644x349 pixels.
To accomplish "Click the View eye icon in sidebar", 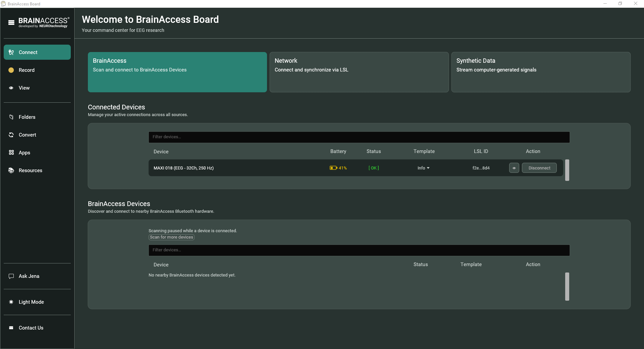I will (11, 88).
